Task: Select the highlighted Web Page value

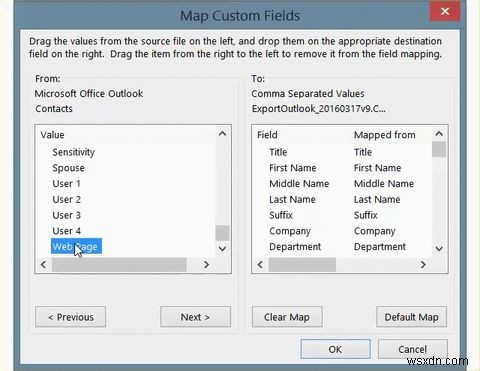Action: coord(76,246)
